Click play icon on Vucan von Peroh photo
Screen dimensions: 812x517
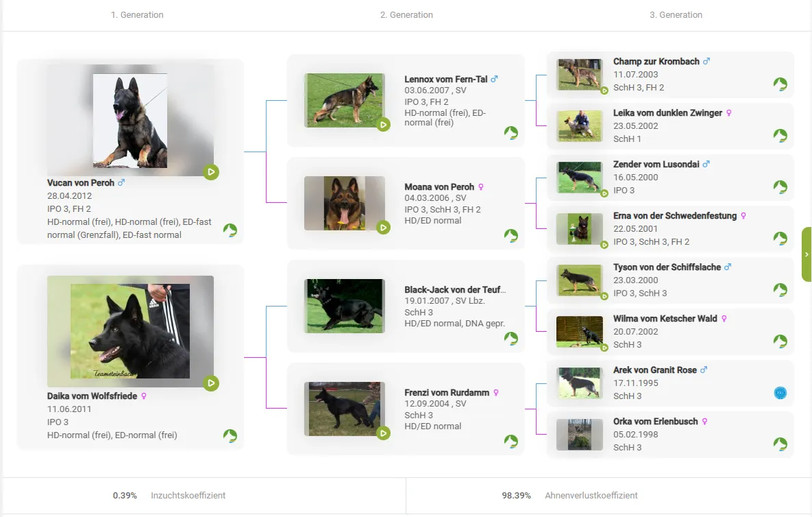coord(211,172)
